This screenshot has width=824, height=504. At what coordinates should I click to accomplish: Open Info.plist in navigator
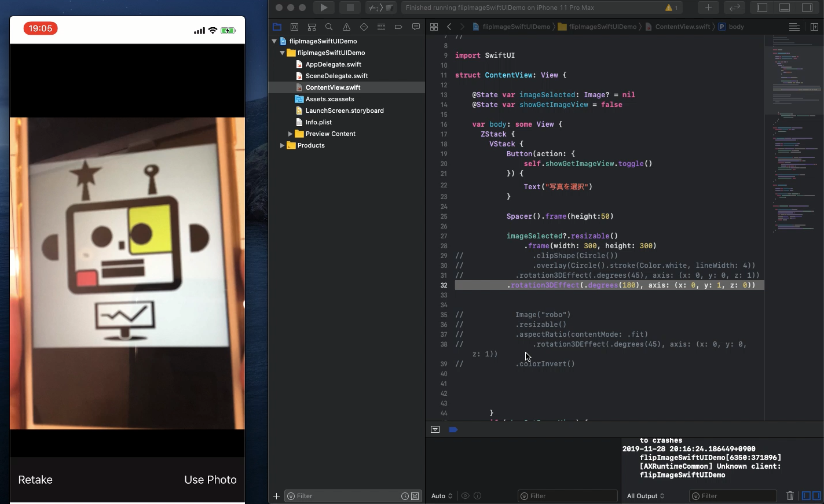click(318, 122)
